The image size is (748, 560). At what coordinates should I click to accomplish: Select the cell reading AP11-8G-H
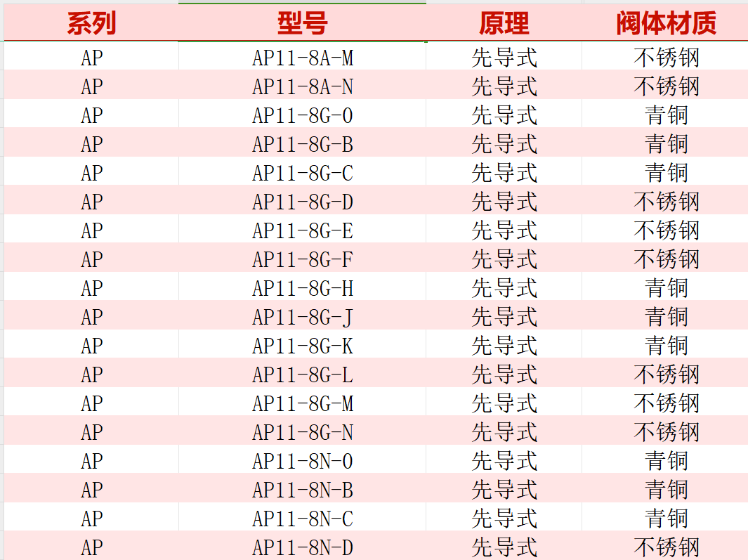point(302,288)
